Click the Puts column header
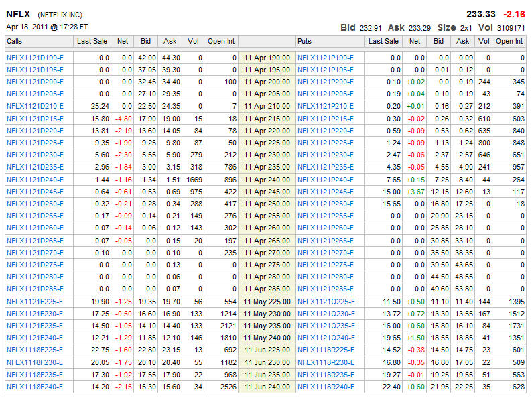 pyautogui.click(x=306, y=42)
